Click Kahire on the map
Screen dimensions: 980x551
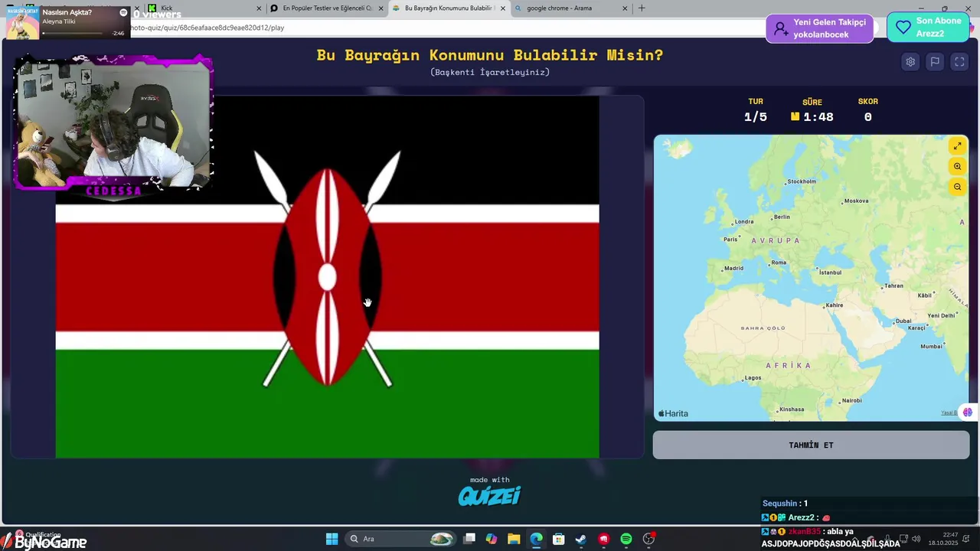coord(833,305)
